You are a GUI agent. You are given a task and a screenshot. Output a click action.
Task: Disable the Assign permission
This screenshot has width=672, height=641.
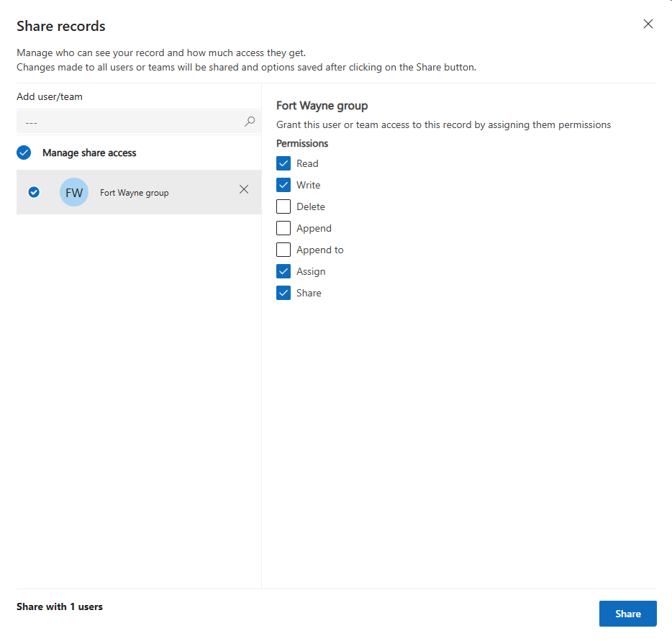283,271
